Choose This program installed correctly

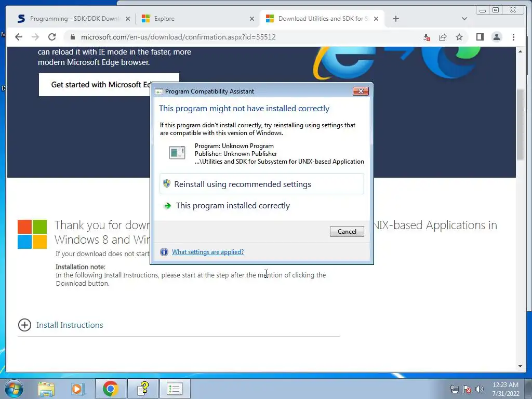click(x=262, y=206)
